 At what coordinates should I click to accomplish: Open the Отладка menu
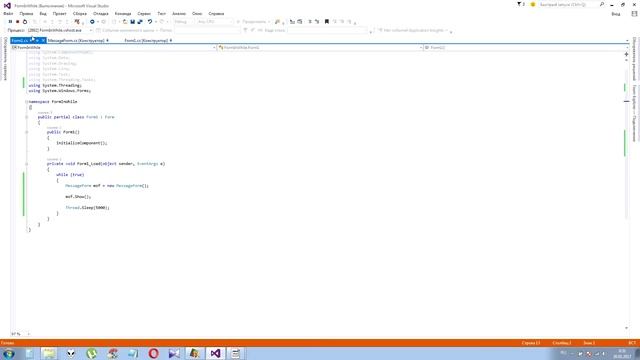(x=101, y=13)
